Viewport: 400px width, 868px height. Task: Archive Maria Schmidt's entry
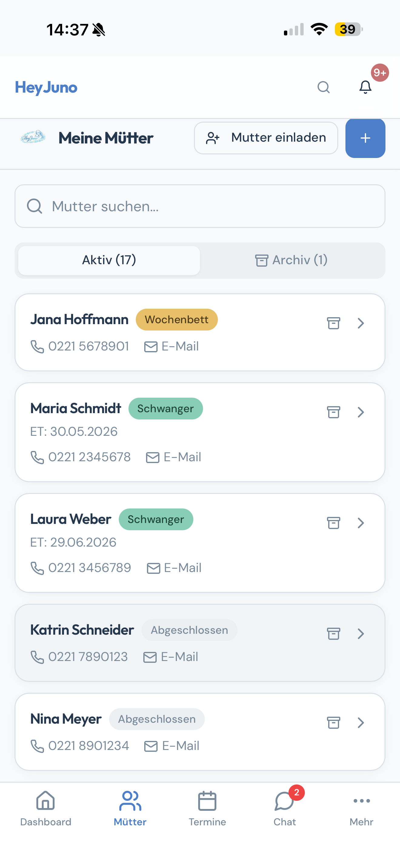point(333,412)
